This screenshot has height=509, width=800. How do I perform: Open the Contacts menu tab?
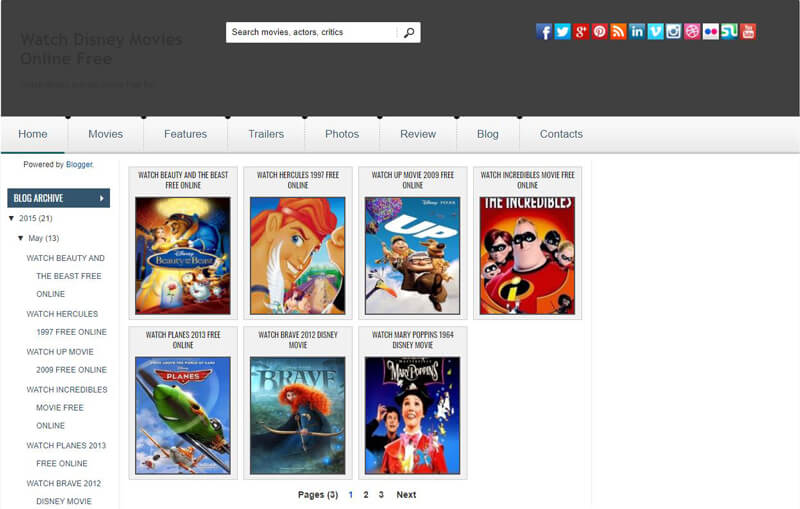tap(561, 134)
